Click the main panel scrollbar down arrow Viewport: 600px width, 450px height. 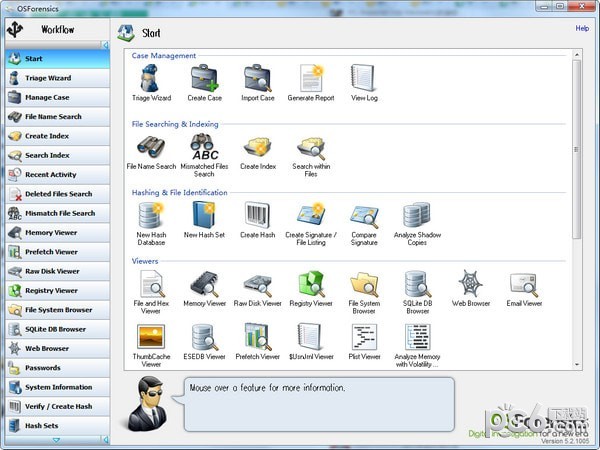(577, 365)
